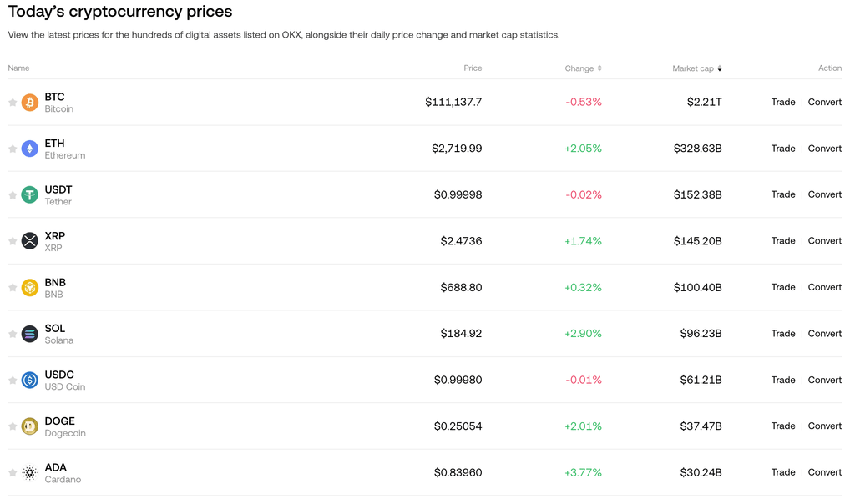Click the Bitcoin coin logo icon
The image size is (855, 504).
point(30,103)
